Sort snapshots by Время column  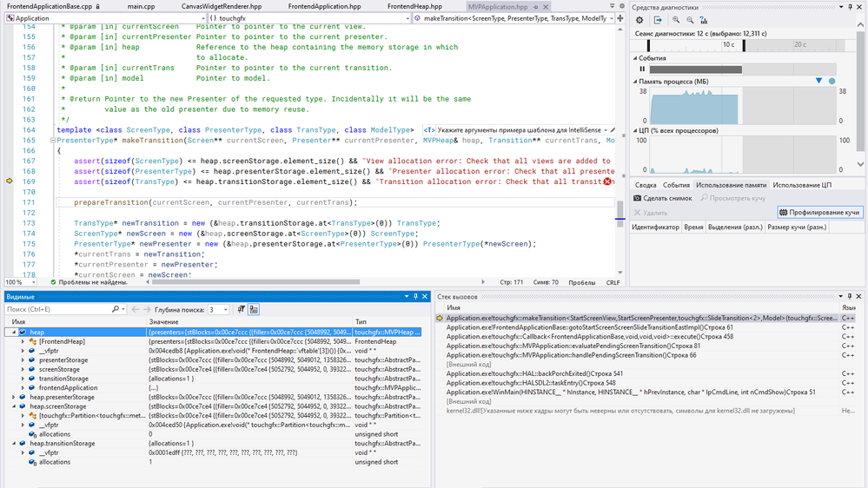693,227
